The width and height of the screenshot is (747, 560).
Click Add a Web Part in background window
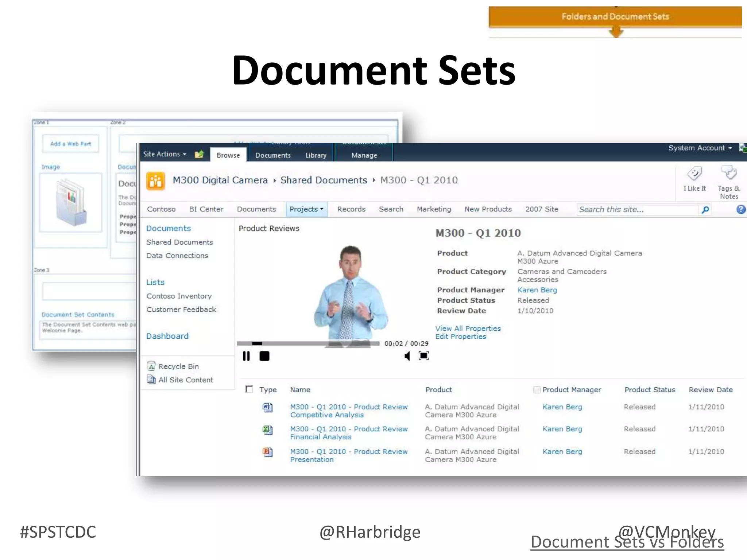[71, 144]
